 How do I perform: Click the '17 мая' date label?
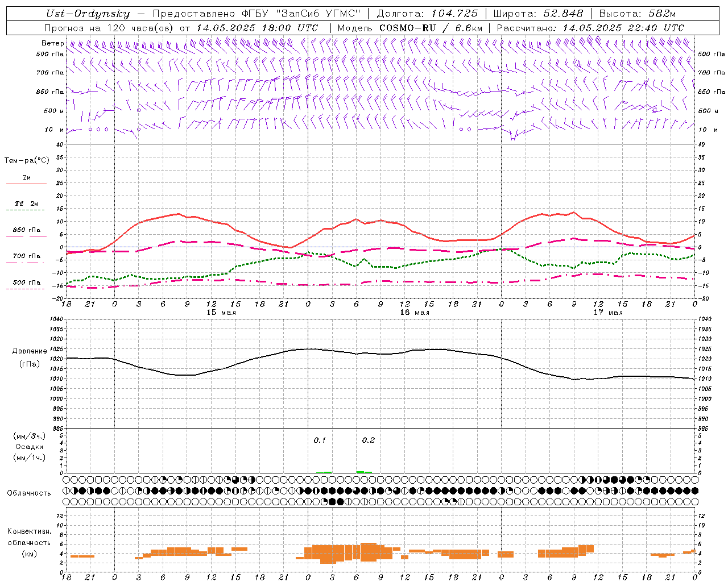click(608, 313)
